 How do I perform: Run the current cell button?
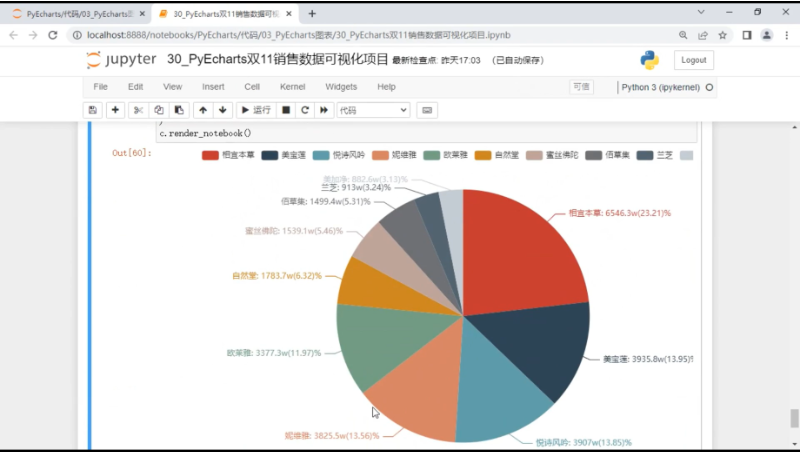256,110
